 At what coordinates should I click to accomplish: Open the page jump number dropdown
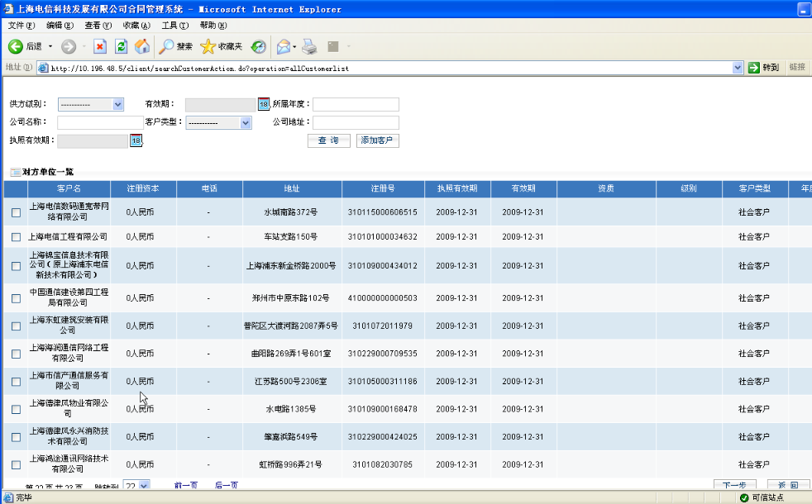pyautogui.click(x=136, y=485)
